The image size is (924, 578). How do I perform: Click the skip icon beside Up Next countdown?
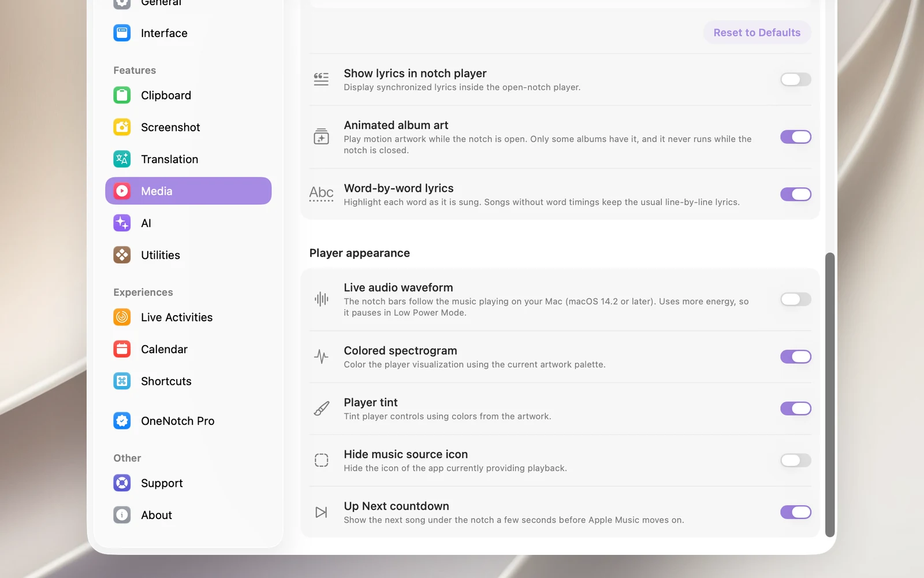click(321, 512)
